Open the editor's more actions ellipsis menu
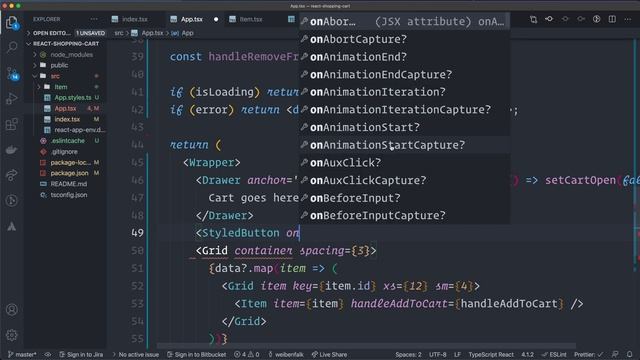 [628, 19]
